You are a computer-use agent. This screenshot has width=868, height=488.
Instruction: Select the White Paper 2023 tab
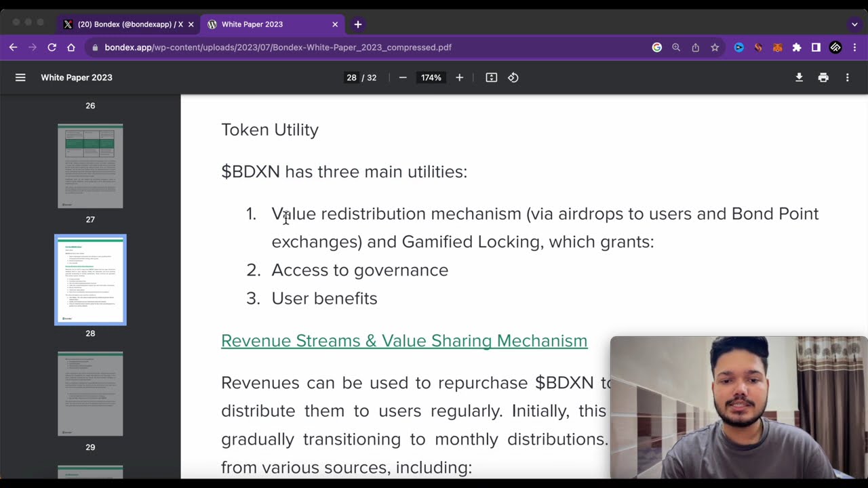(273, 24)
